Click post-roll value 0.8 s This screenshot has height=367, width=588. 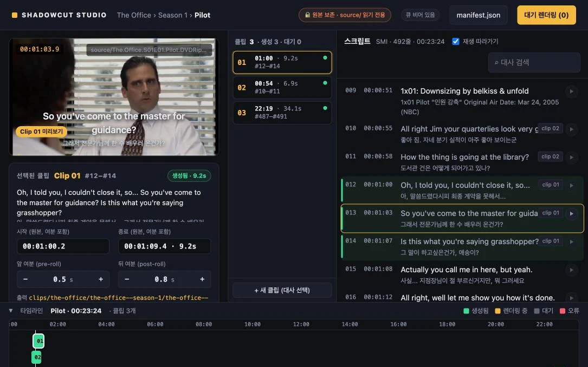[164, 279]
